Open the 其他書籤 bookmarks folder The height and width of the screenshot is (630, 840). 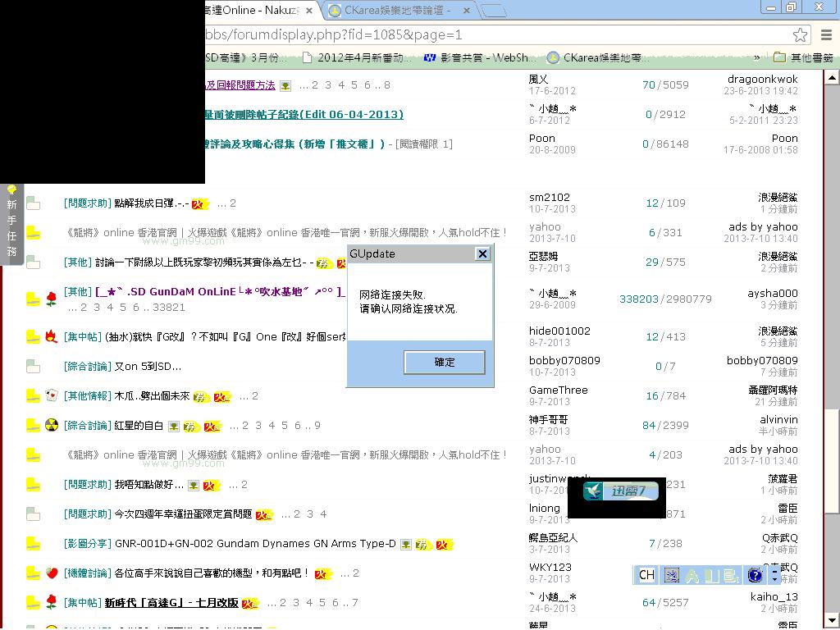[x=802, y=58]
